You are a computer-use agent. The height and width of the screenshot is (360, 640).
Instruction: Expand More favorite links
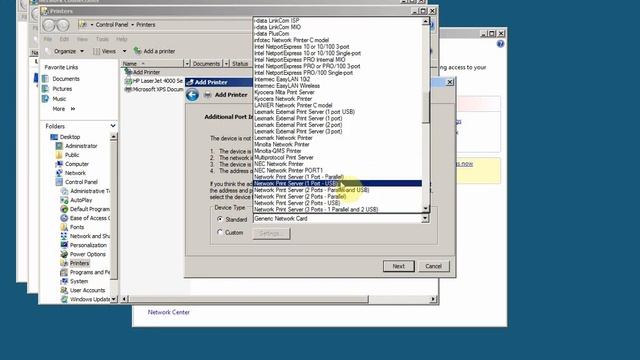pos(64,109)
